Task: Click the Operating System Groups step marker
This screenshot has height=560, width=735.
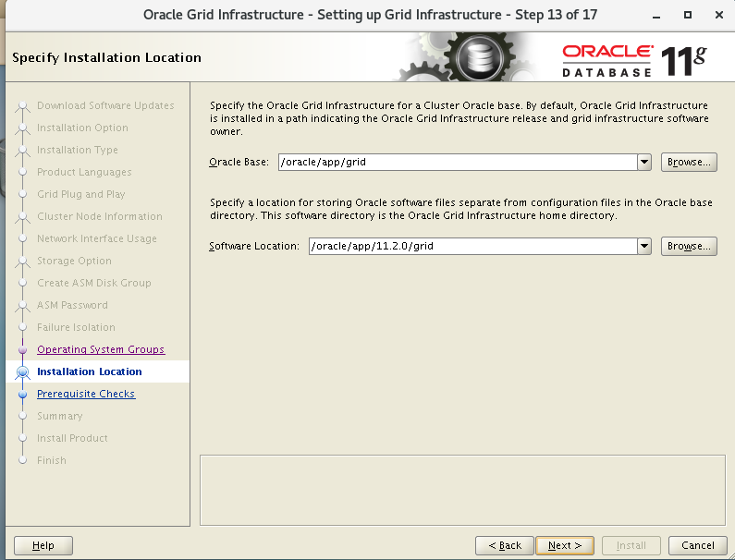Action: click(22, 349)
